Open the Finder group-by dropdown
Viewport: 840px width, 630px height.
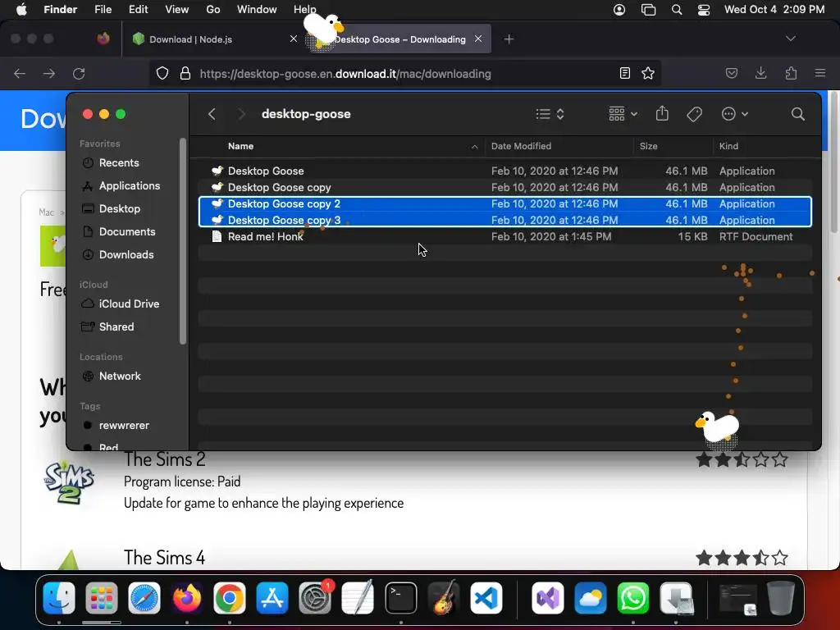(623, 114)
